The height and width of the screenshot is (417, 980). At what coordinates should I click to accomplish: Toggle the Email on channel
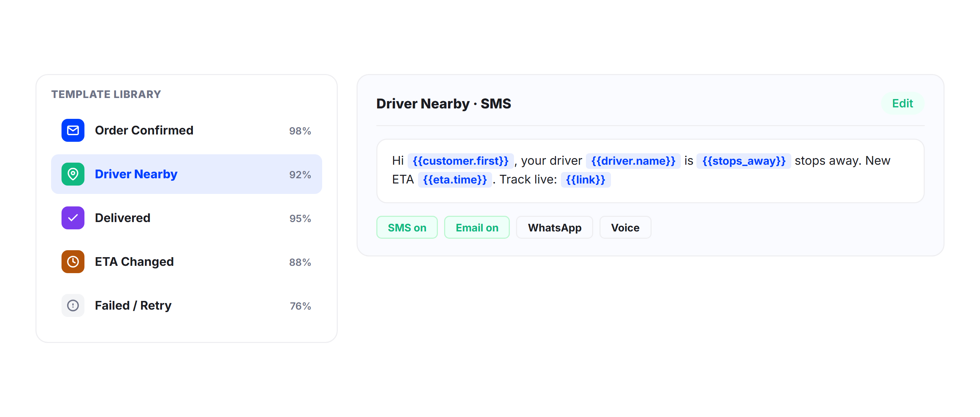(x=477, y=228)
